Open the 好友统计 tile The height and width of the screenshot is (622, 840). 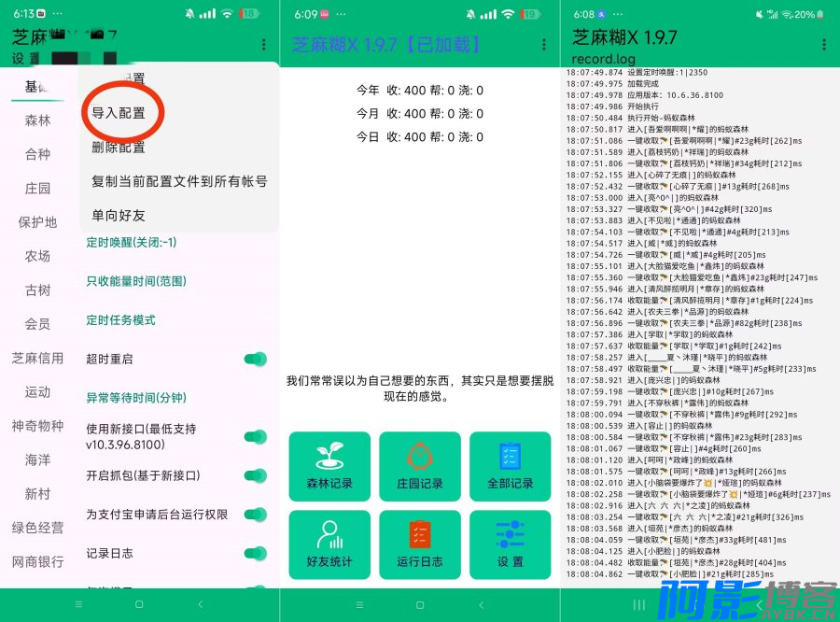coord(329,544)
